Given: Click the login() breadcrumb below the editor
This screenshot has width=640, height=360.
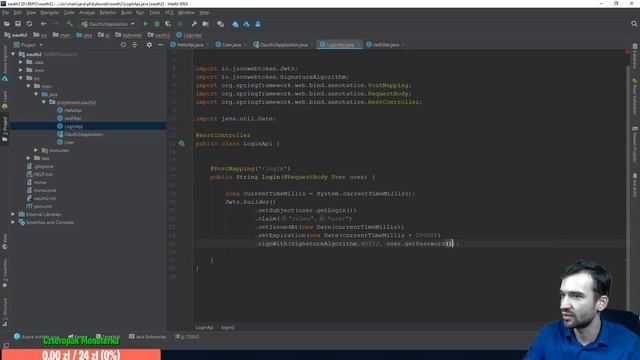Looking at the screenshot, I should tap(227, 327).
